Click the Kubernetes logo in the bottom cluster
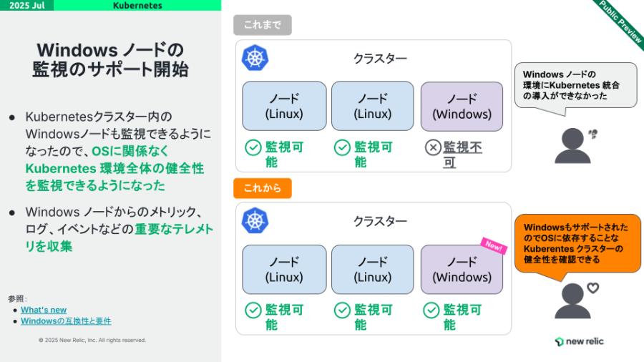The image size is (644, 362). (255, 220)
